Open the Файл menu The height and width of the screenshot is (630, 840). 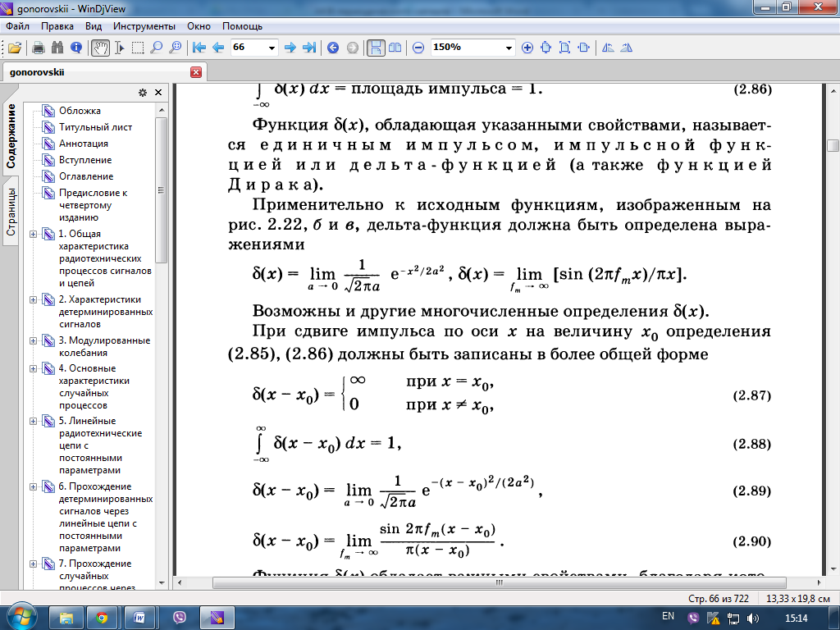point(18,26)
